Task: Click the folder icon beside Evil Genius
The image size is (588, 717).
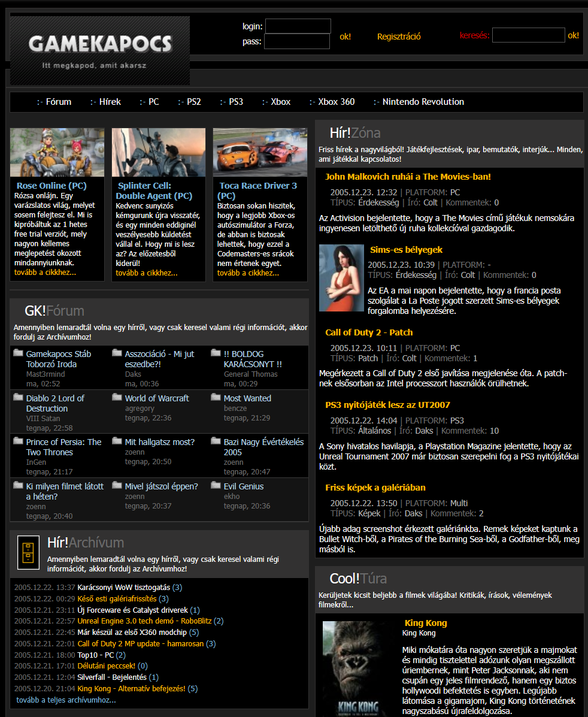Action: (216, 485)
